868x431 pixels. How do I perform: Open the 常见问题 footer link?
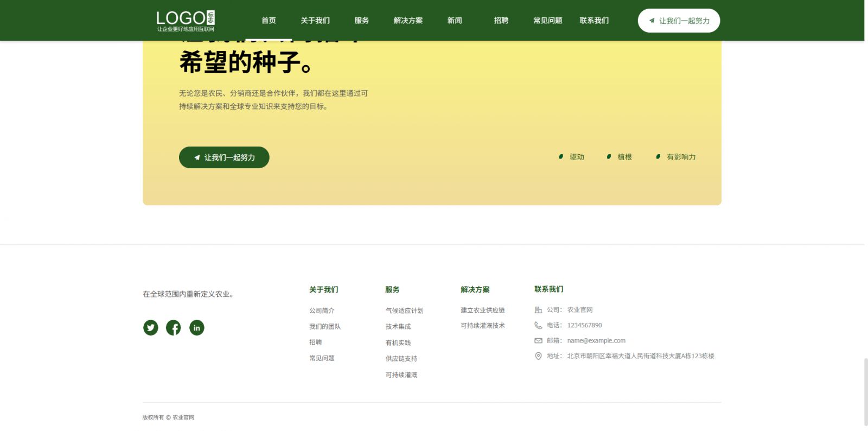coord(322,358)
